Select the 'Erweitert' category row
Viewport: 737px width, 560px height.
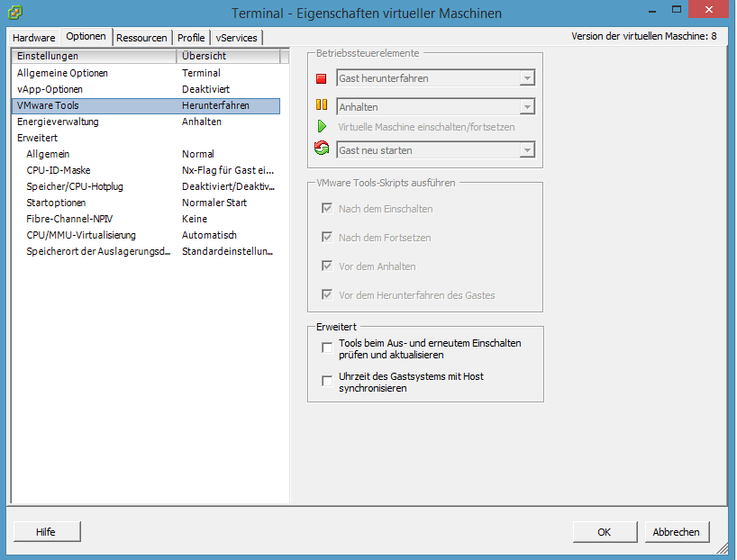coord(146,138)
